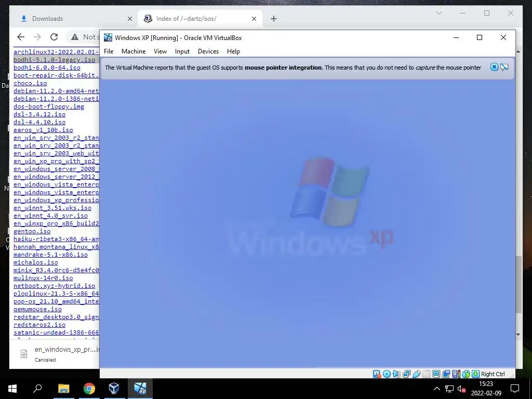Viewport: 532px width, 399px height.
Task: Open the dsl-3.4.12.iso link
Action: (39, 114)
